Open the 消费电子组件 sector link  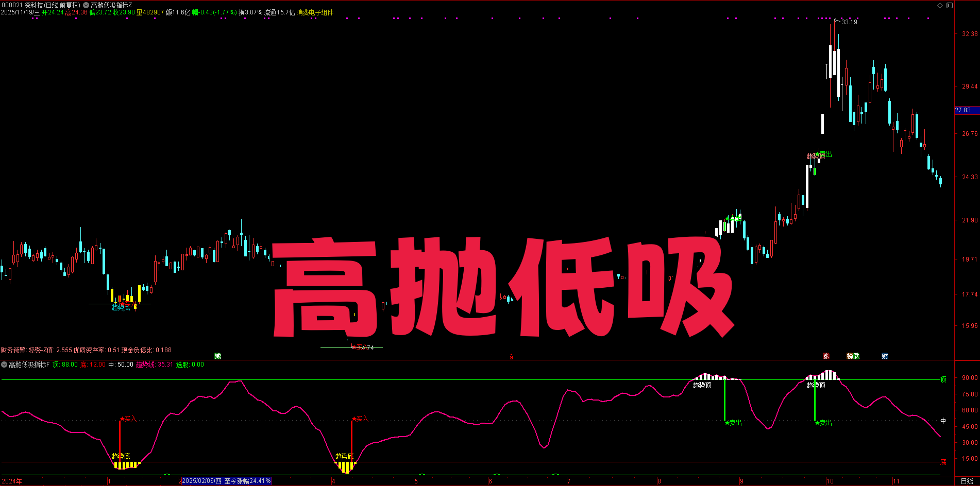pyautogui.click(x=315, y=11)
